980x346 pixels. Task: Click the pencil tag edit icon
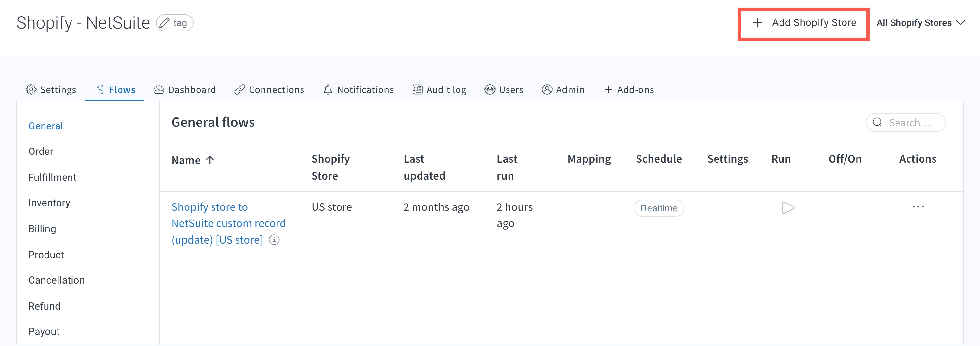coord(164,23)
